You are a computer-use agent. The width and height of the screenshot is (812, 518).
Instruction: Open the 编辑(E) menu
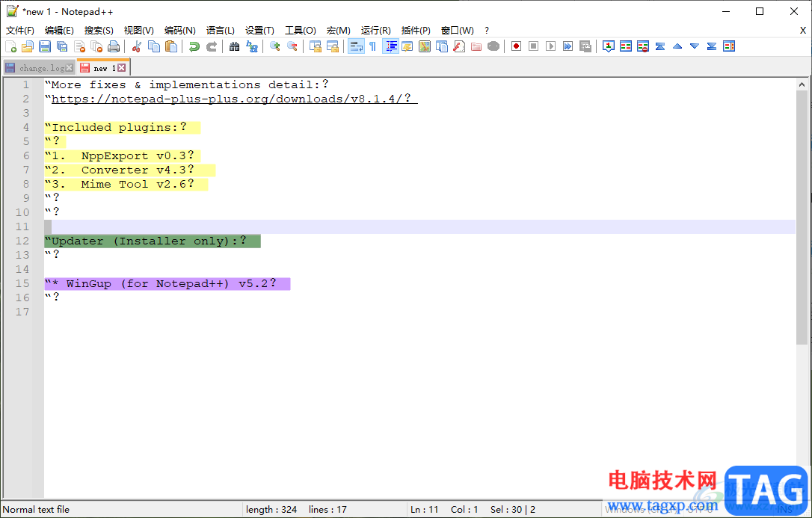[x=59, y=31]
